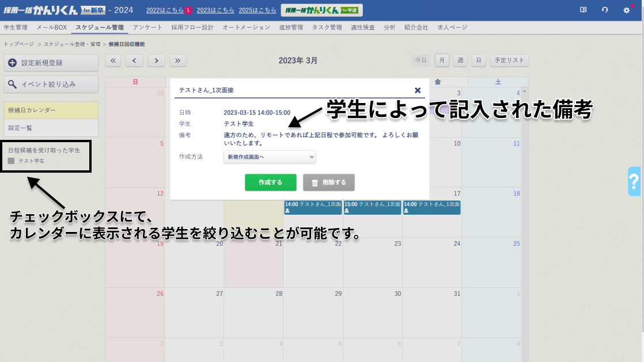Click the green 作成する button
The image size is (644, 362).
(x=270, y=182)
